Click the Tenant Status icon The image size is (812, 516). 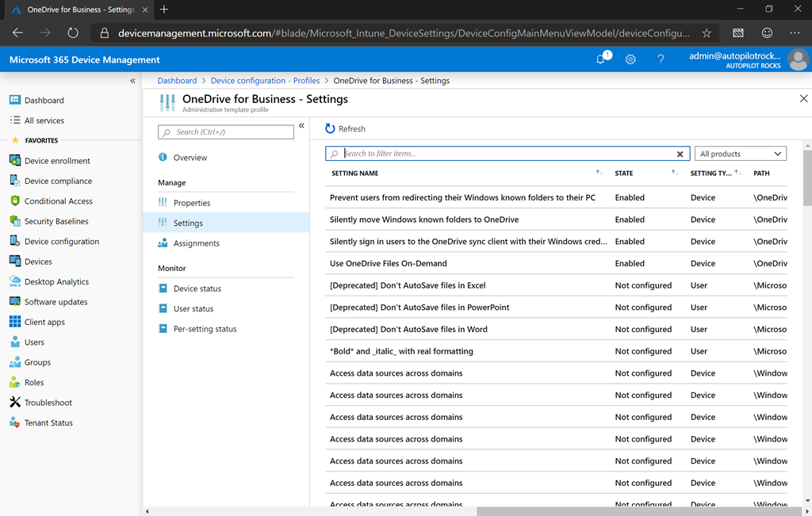pos(13,422)
